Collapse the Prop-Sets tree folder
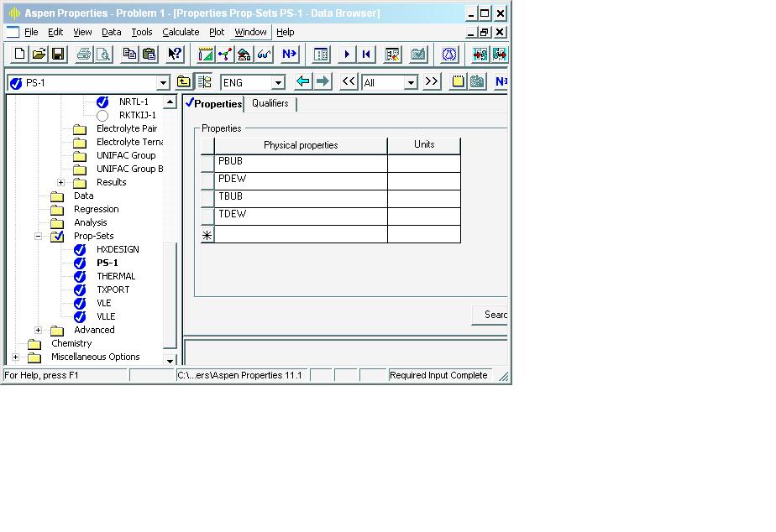Screen dimensions: 776x532 point(38,237)
